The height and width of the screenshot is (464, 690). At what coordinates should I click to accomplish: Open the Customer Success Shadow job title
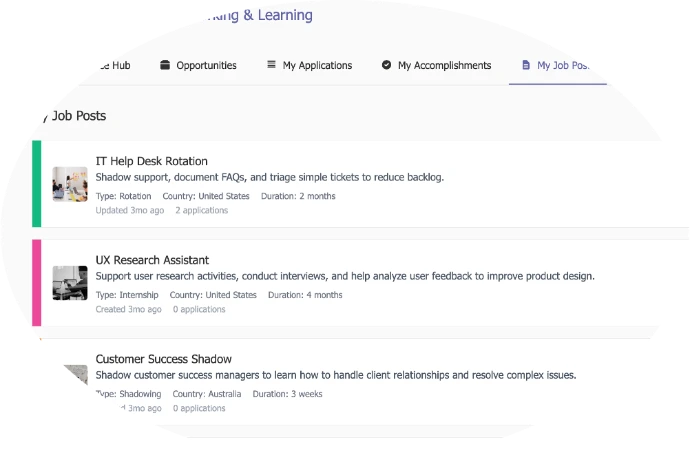[163, 359]
